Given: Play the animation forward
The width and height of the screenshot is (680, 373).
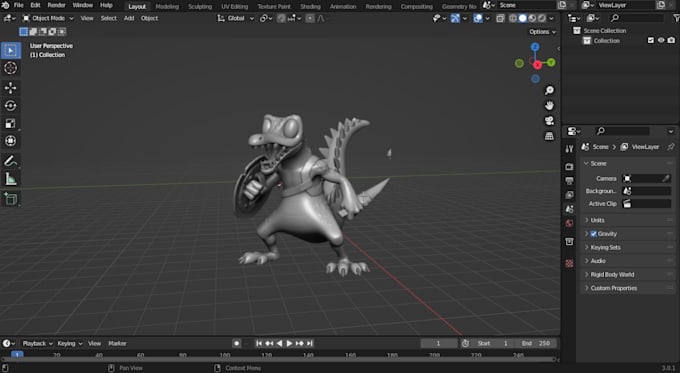Looking at the screenshot, I should (289, 343).
